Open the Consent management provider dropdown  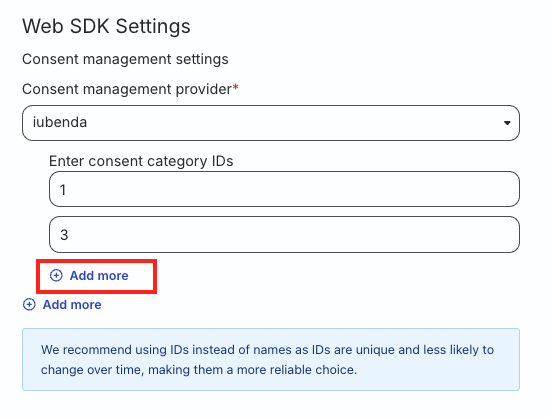pos(271,123)
